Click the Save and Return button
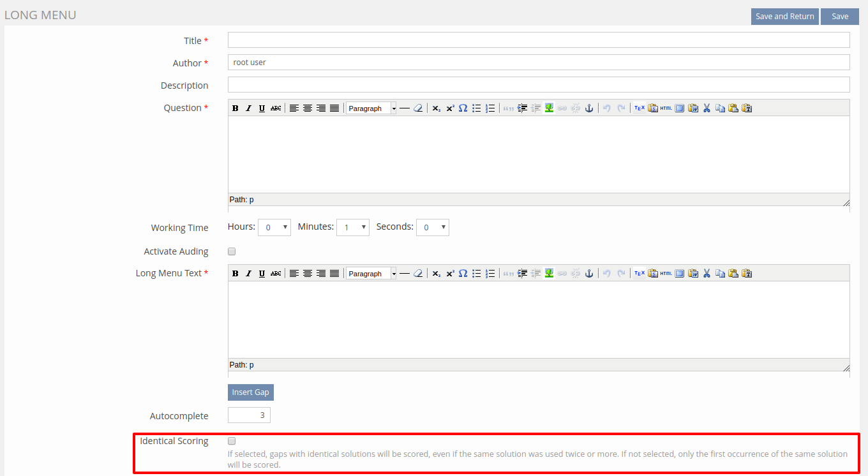This screenshot has width=868, height=476. 784,17
